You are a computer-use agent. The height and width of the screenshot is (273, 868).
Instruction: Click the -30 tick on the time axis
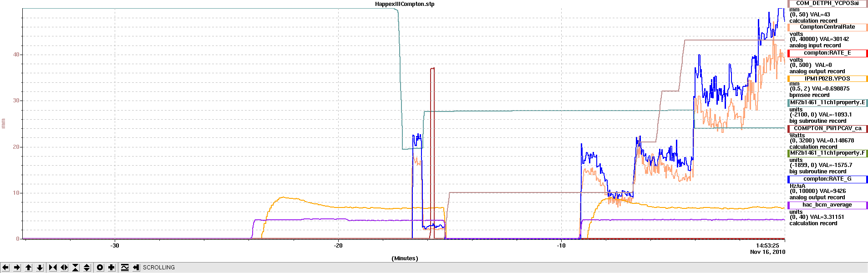(x=115, y=246)
